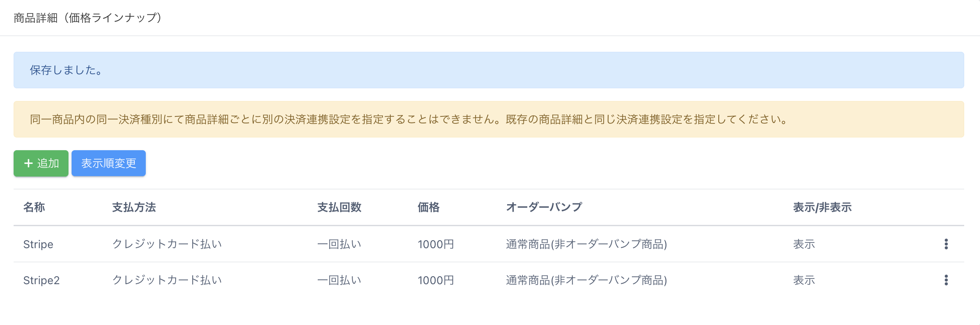Open the three-dot menu for Stripe2 row
Viewport: 980px width, 325px height.
coord(946,280)
